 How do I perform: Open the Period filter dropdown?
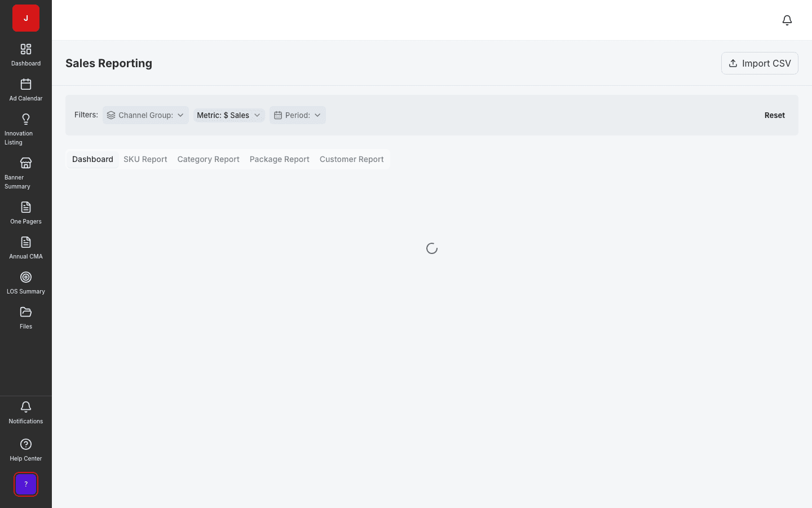[298, 115]
